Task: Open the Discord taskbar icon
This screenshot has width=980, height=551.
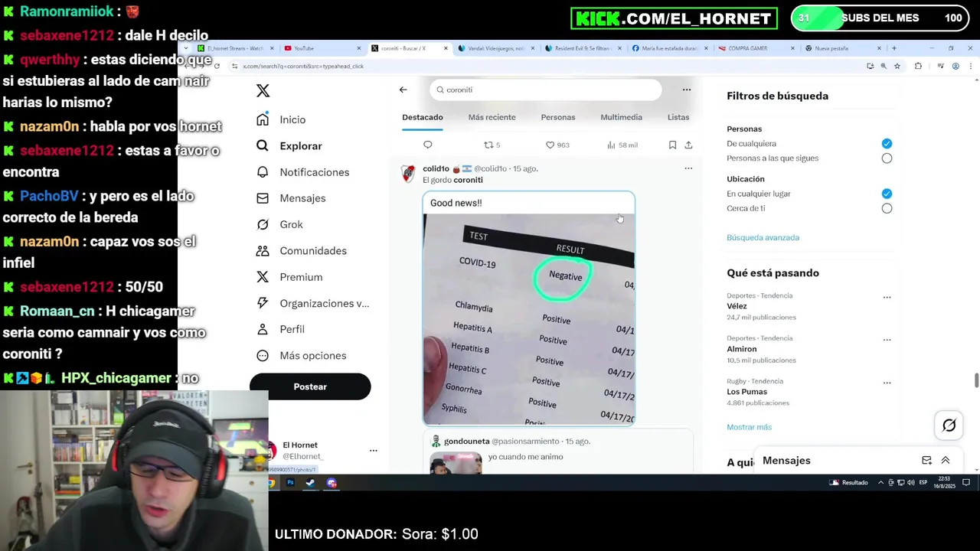Action: pyautogui.click(x=332, y=483)
